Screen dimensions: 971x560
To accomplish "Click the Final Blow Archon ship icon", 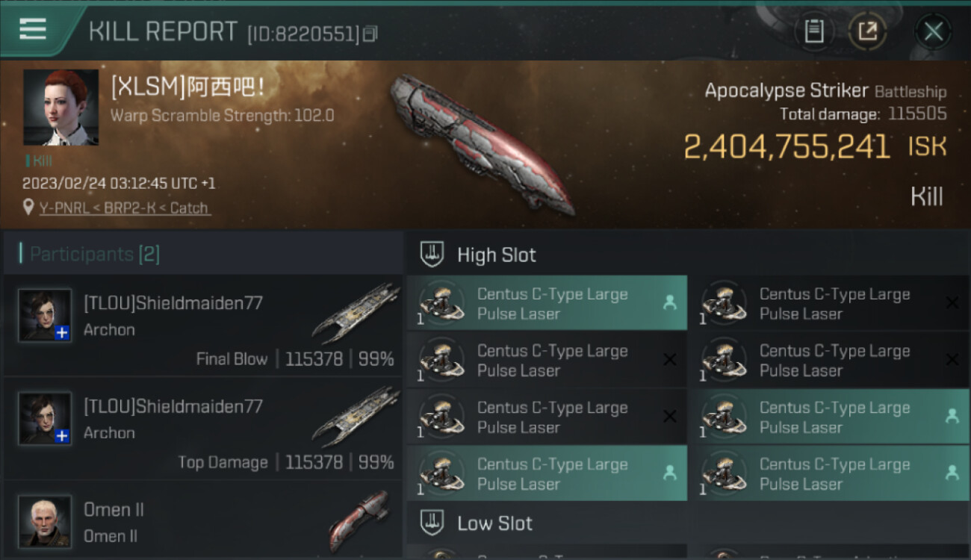I will click(356, 312).
